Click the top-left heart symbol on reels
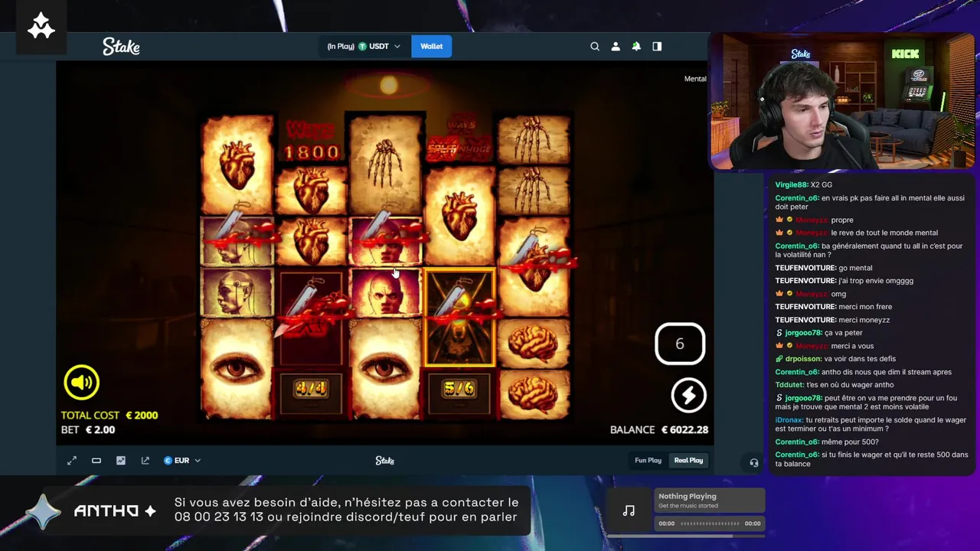The height and width of the screenshot is (551, 980). tap(237, 165)
